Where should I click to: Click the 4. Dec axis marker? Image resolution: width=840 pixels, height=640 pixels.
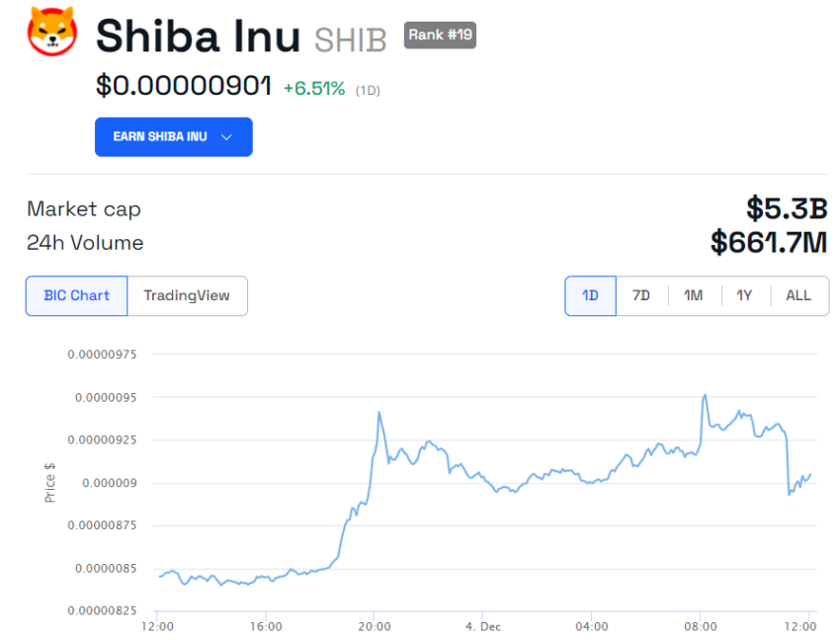pyautogui.click(x=482, y=626)
